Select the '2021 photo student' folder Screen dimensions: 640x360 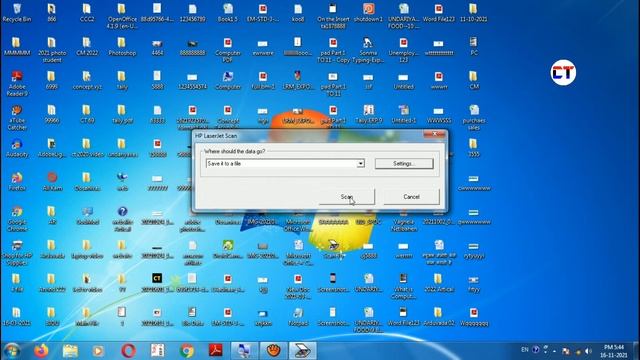click(x=52, y=49)
